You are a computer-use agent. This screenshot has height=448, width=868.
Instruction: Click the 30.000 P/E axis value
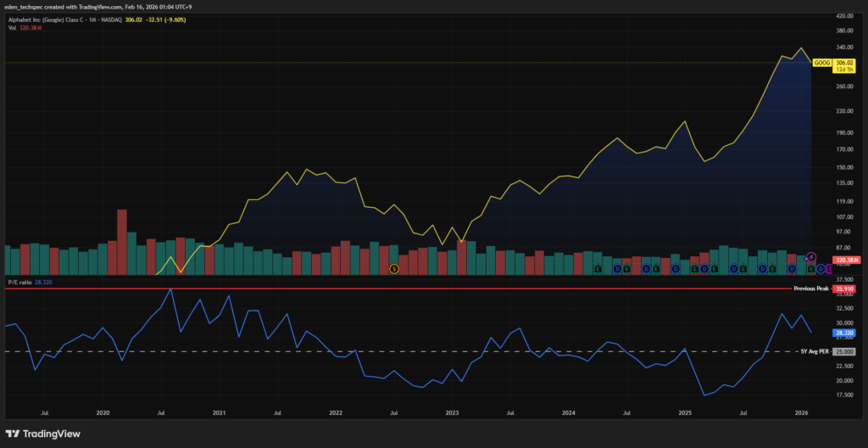pyautogui.click(x=845, y=322)
